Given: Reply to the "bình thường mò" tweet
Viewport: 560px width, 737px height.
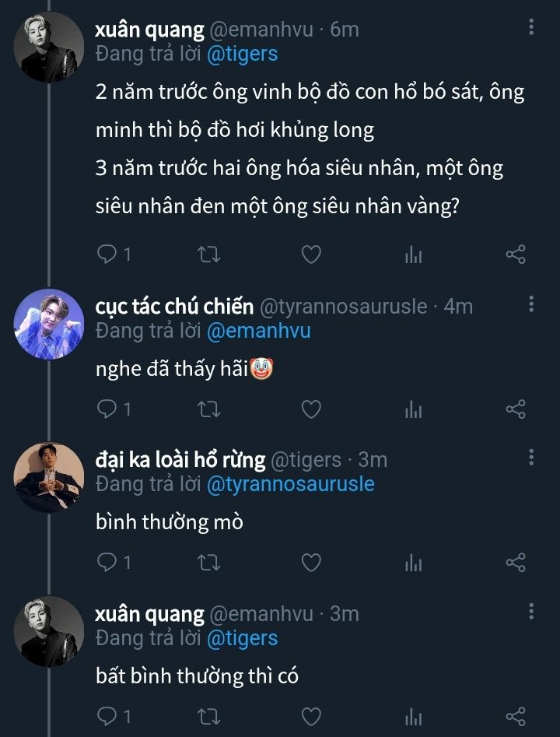Looking at the screenshot, I should click(107, 562).
